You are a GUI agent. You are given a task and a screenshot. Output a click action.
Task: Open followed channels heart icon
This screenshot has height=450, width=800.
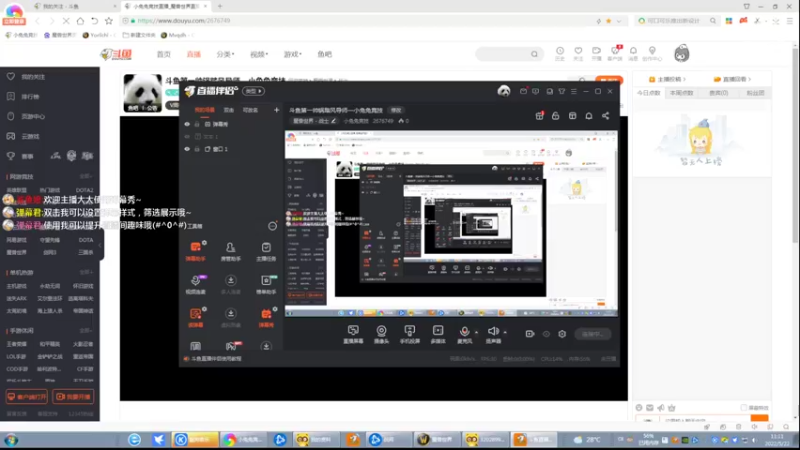[578, 53]
